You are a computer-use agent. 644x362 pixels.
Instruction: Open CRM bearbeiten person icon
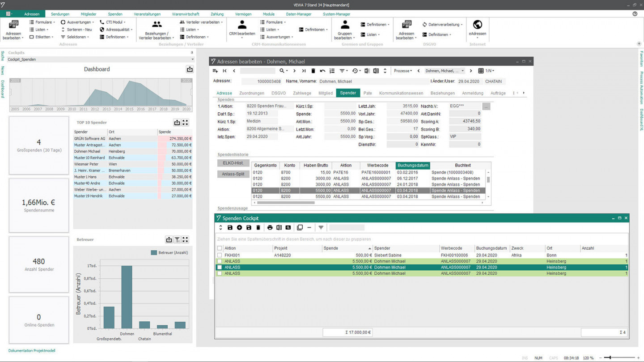(x=242, y=25)
